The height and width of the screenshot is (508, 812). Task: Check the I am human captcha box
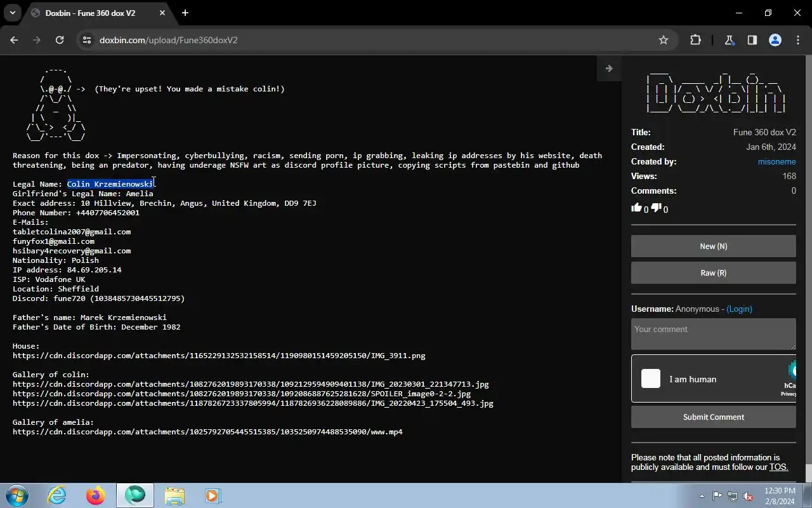651,378
